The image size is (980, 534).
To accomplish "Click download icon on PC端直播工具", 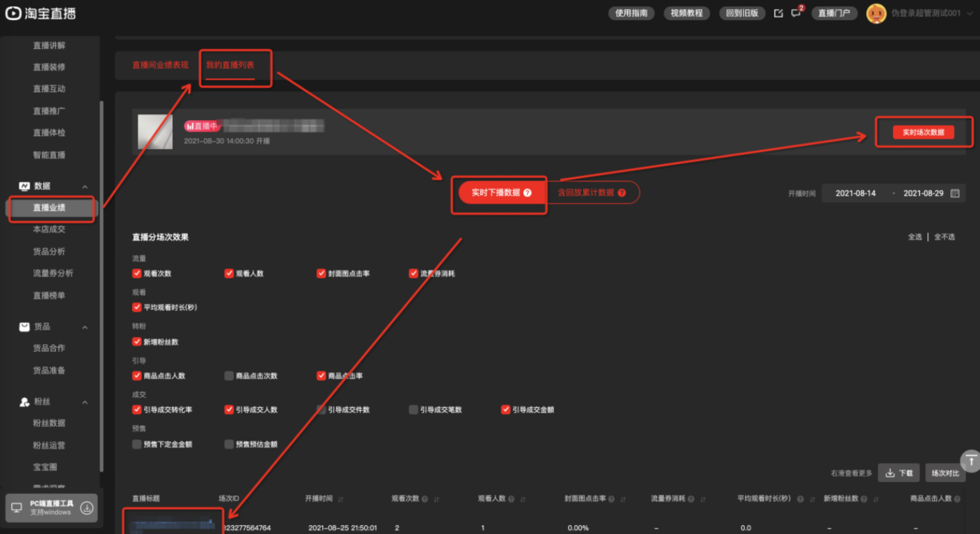I will [x=87, y=508].
